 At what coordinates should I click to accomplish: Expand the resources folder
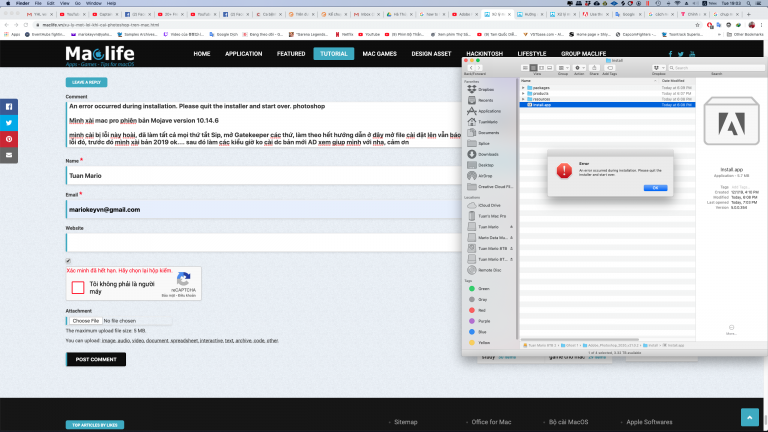click(523, 99)
